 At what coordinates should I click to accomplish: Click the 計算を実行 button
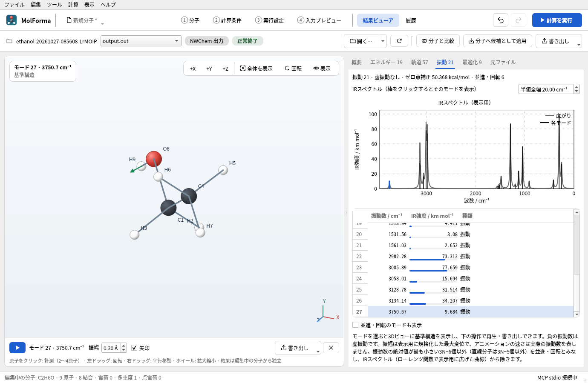coord(557,20)
